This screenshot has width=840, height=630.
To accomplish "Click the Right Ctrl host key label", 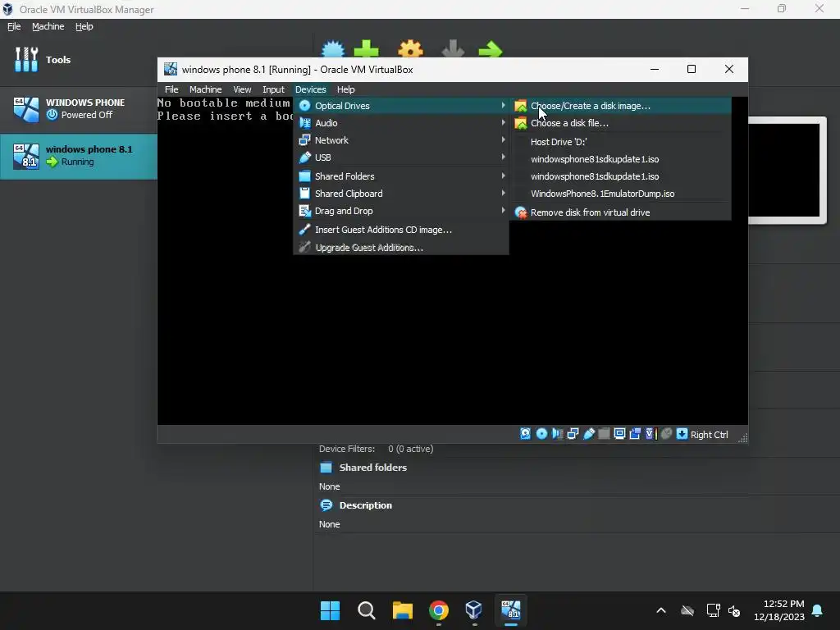I will pyautogui.click(x=710, y=435).
